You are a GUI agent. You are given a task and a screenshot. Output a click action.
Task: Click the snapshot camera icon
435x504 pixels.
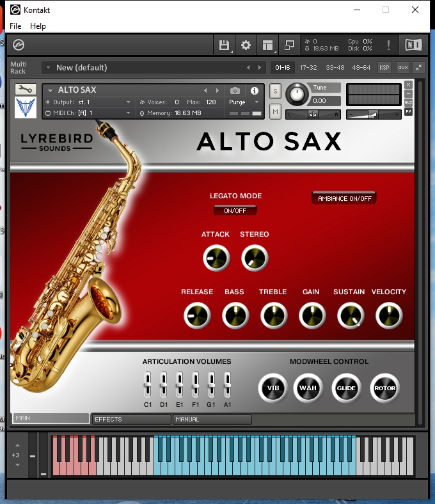pyautogui.click(x=235, y=91)
